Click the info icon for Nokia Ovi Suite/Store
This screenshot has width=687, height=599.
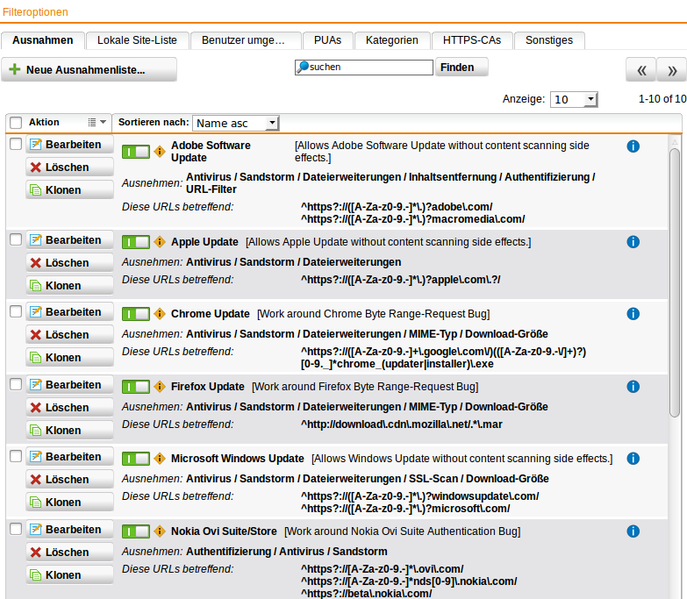(x=632, y=531)
